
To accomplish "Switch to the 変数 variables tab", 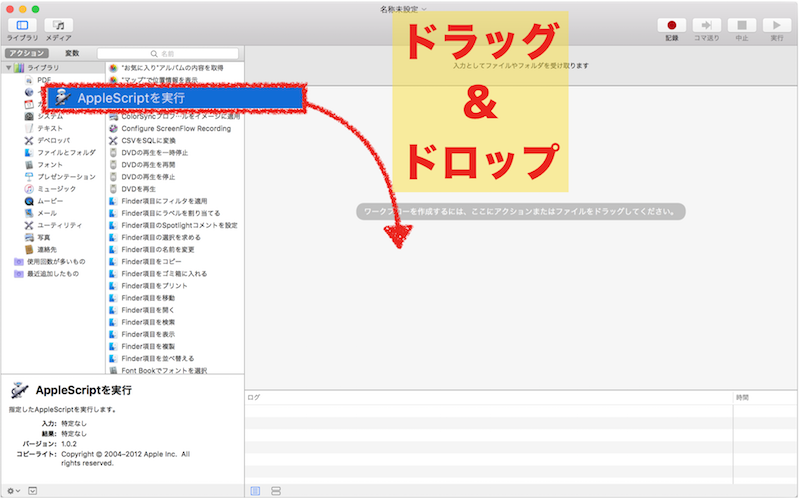I will (x=72, y=53).
